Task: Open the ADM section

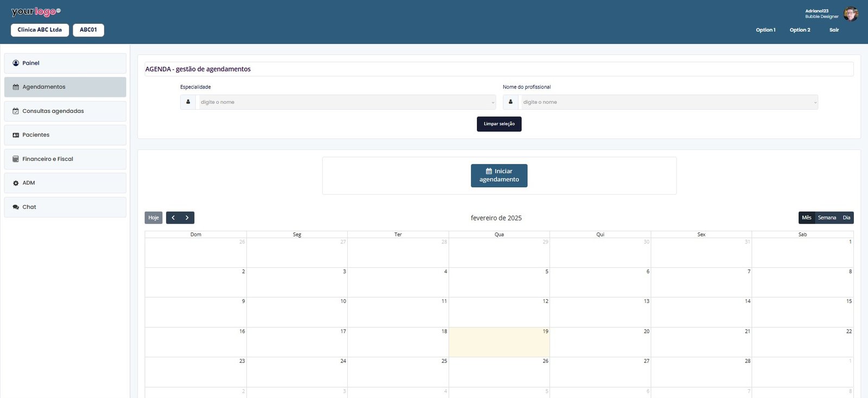Action: tap(65, 183)
